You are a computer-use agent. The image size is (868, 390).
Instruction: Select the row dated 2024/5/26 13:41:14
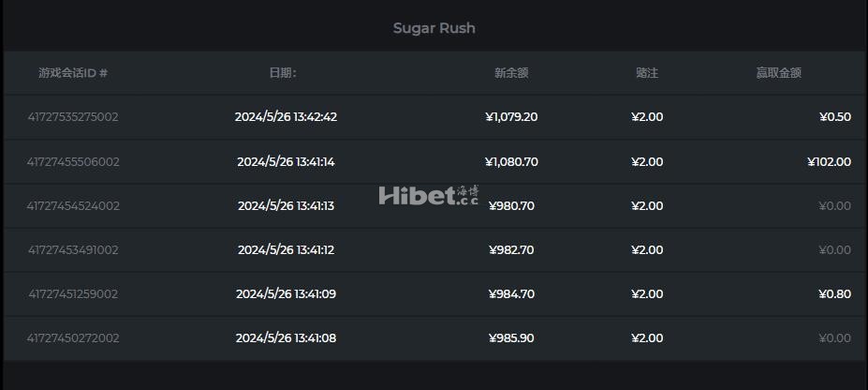(x=434, y=162)
